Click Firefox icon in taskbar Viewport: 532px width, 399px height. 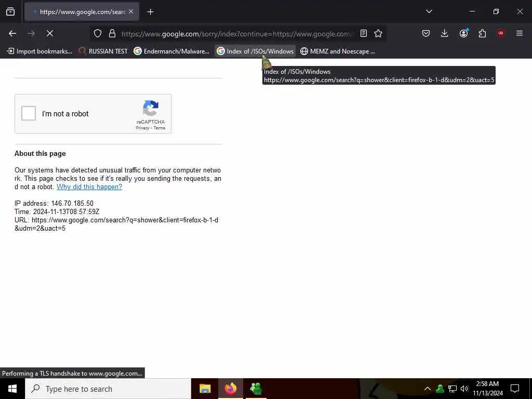coord(231,389)
